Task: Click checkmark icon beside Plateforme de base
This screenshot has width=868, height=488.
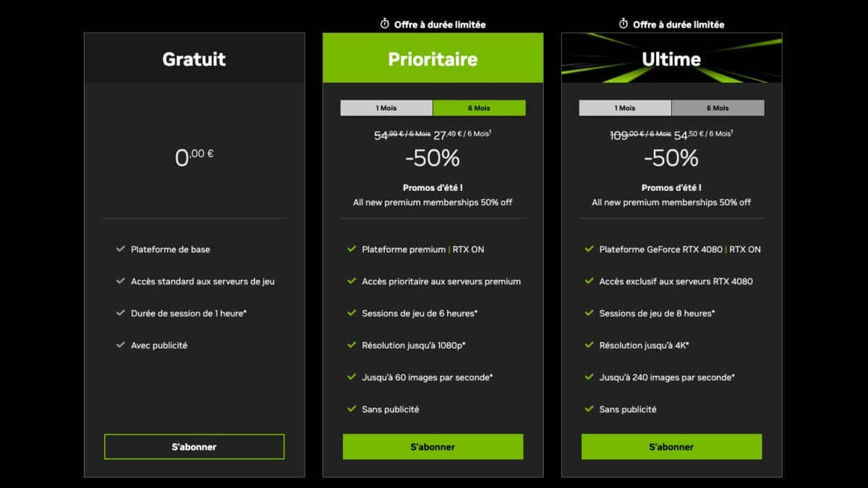Action: [x=121, y=249]
